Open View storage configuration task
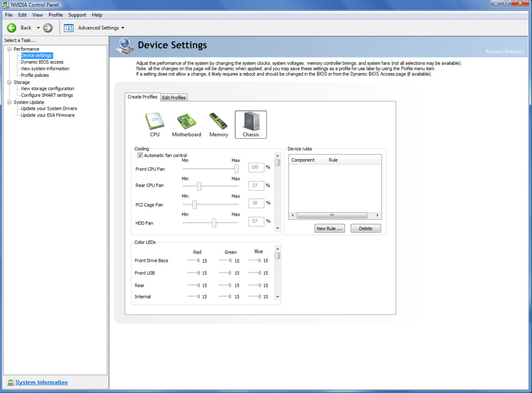Image resolution: width=532 pixels, height=393 pixels. coord(47,89)
